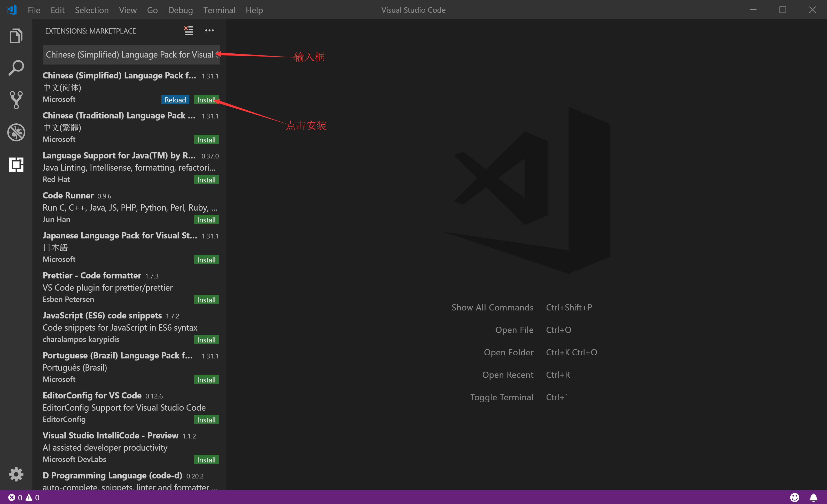This screenshot has height=504, width=827.
Task: Select Visual Studio IntelliCode - Preview title
Action: 111,435
